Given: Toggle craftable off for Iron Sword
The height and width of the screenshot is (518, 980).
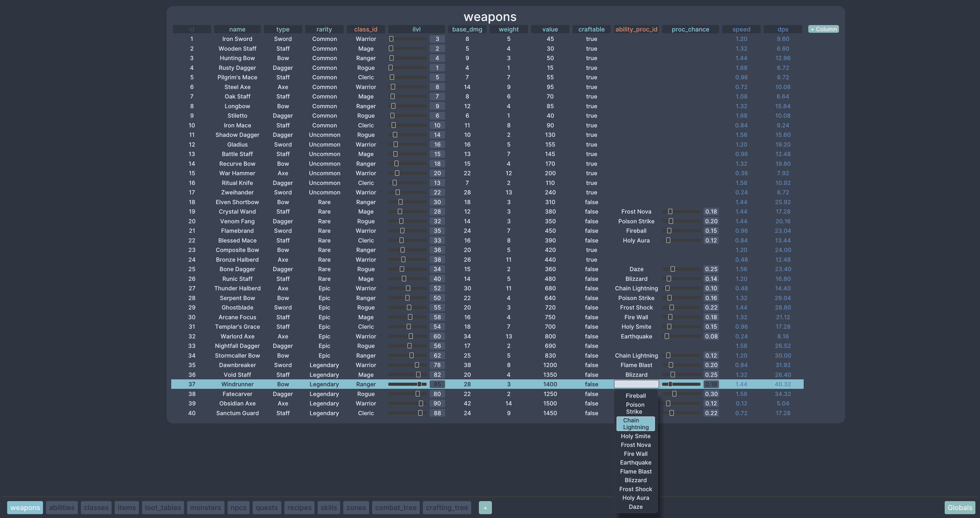Looking at the screenshot, I should 591,38.
